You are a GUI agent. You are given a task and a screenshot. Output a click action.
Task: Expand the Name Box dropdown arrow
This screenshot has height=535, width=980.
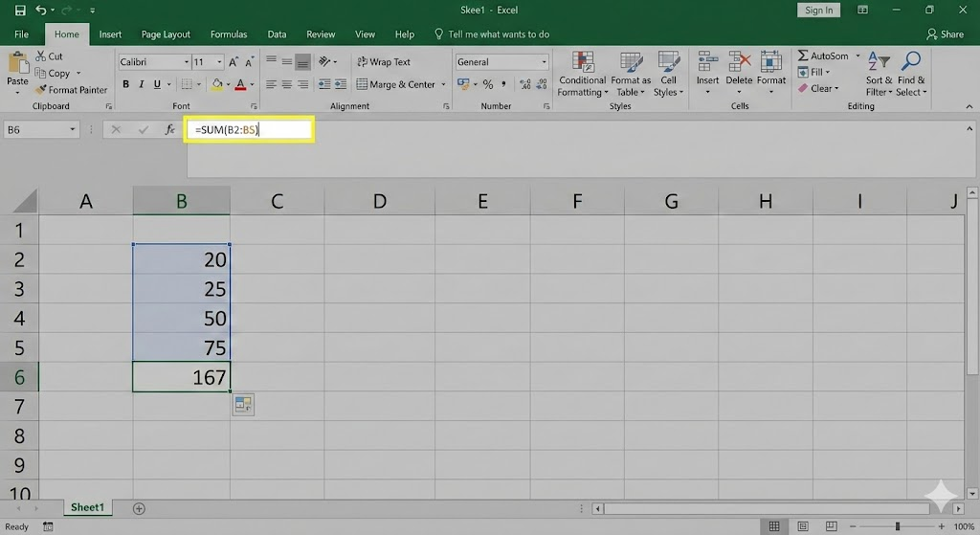(x=73, y=130)
